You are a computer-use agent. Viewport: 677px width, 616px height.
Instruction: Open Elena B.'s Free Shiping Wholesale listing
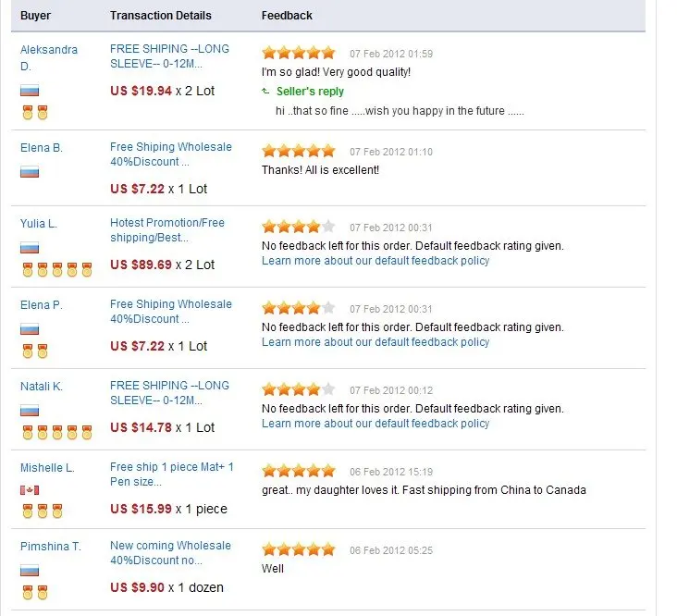[170, 154]
